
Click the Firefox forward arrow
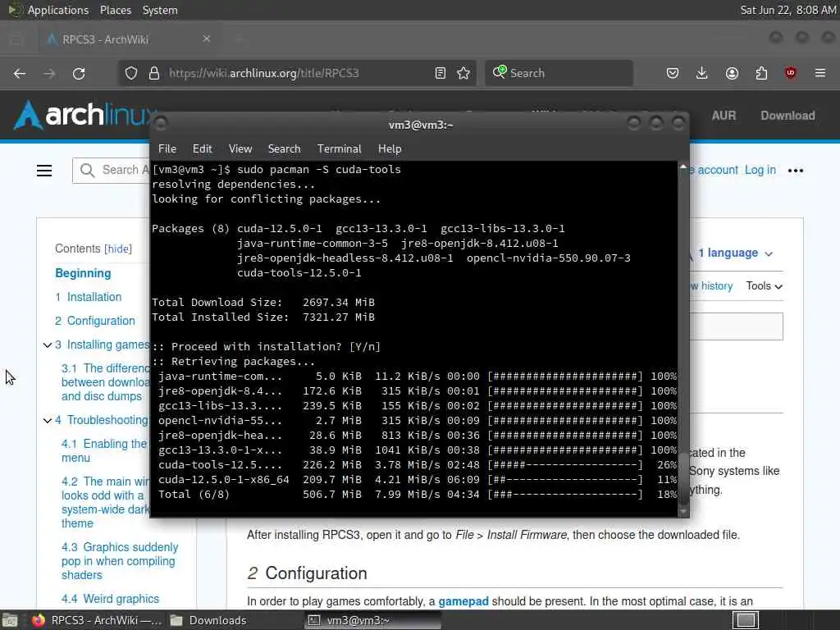click(49, 73)
